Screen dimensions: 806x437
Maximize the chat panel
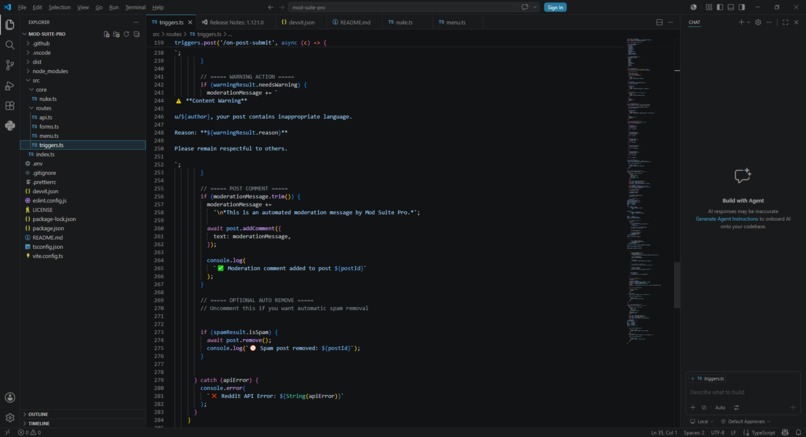785,22
